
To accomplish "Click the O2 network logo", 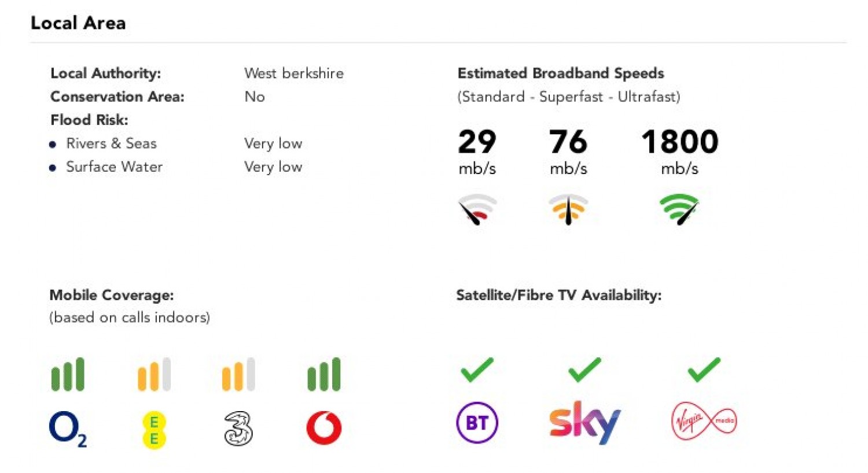I will coord(67,429).
